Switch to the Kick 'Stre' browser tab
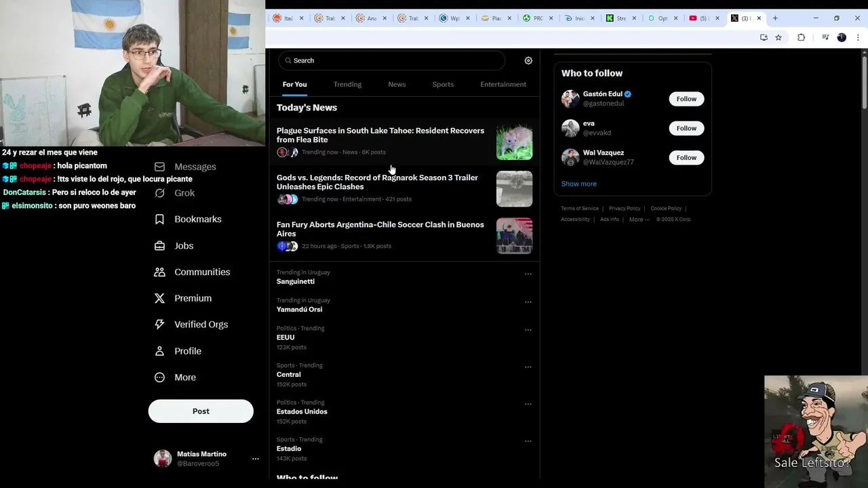 (x=620, y=18)
